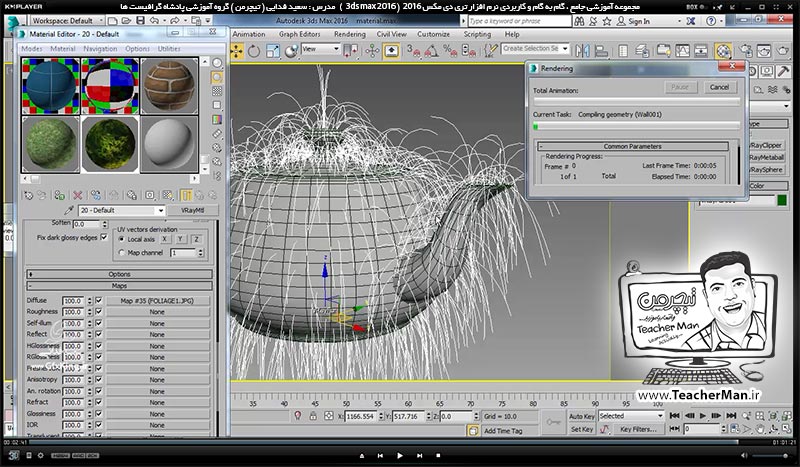
Task: Select the Rotate tool
Action: click(x=254, y=51)
